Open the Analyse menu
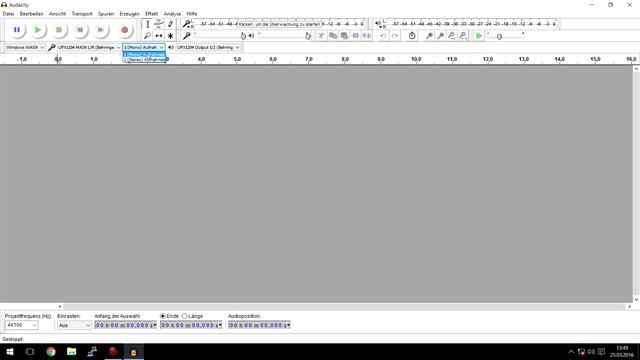640x360 pixels. point(172,13)
